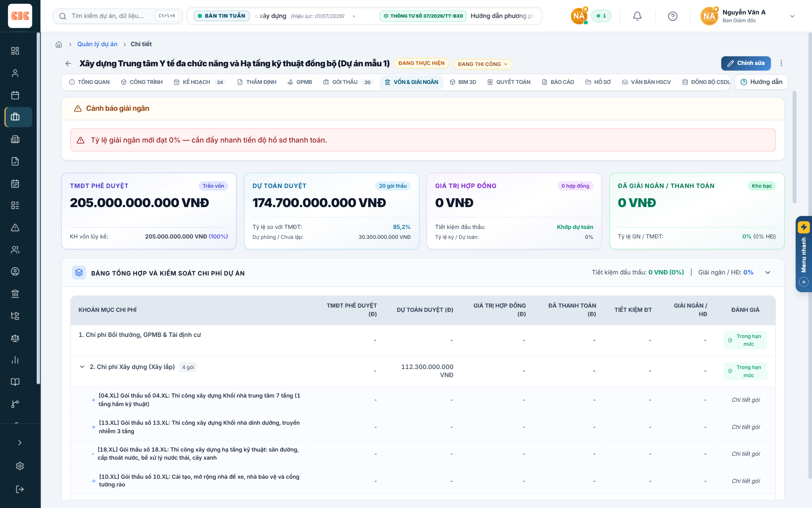Collapse the Chi phí Xây dựng row
This screenshot has height=508, width=812.
82,367
